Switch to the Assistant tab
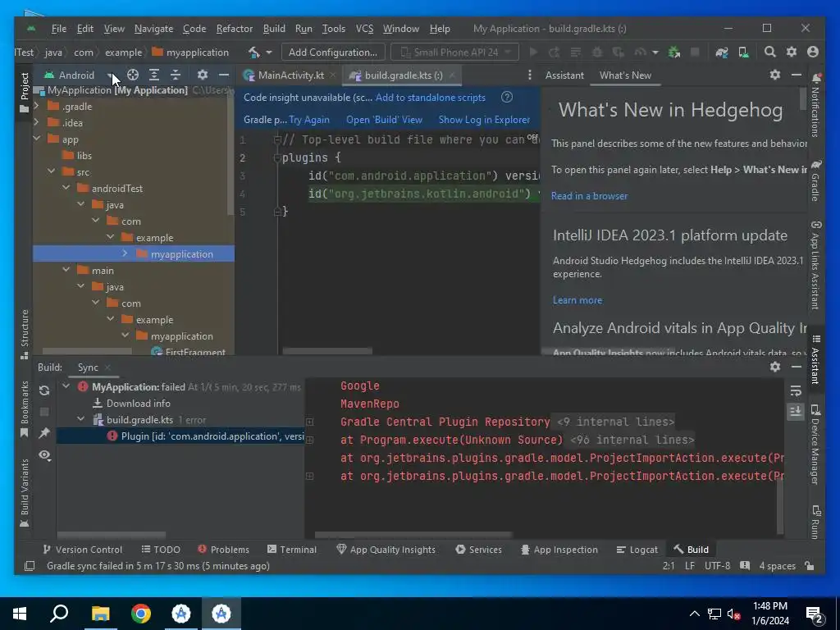Image resolution: width=840 pixels, height=630 pixels. pyautogui.click(x=564, y=75)
